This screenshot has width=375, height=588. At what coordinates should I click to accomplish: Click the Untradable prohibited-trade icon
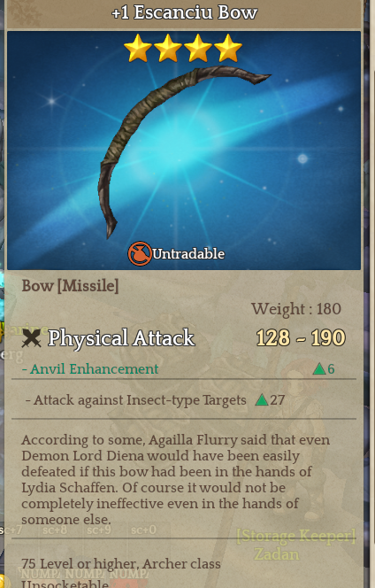click(x=140, y=254)
